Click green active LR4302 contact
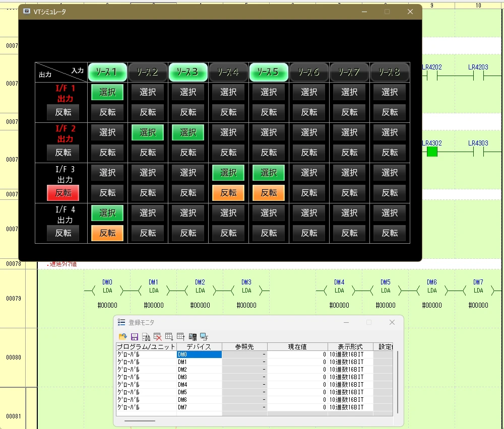The image size is (504, 429). click(x=432, y=152)
